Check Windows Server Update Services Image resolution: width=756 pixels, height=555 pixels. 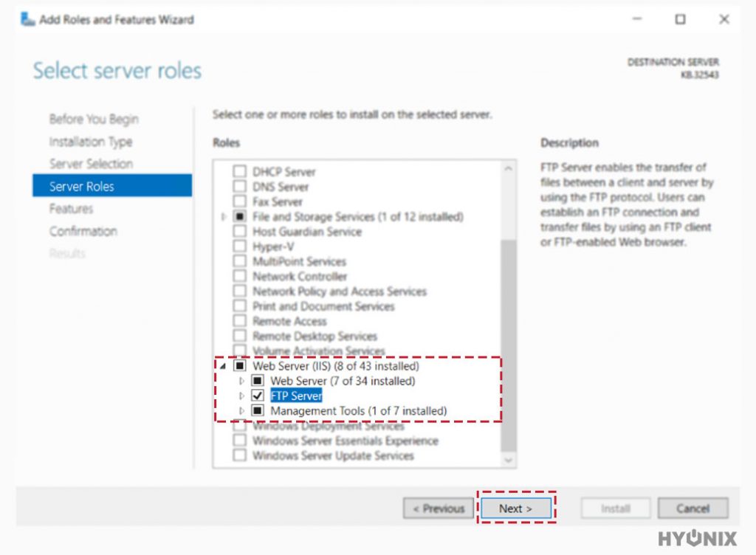240,455
